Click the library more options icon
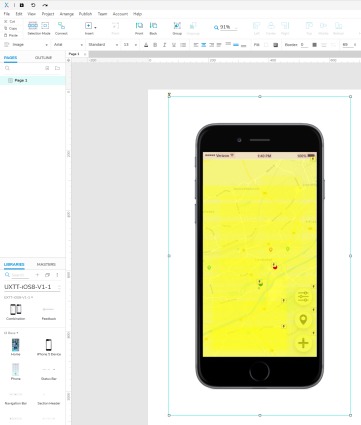The image size is (361, 425). [57, 275]
